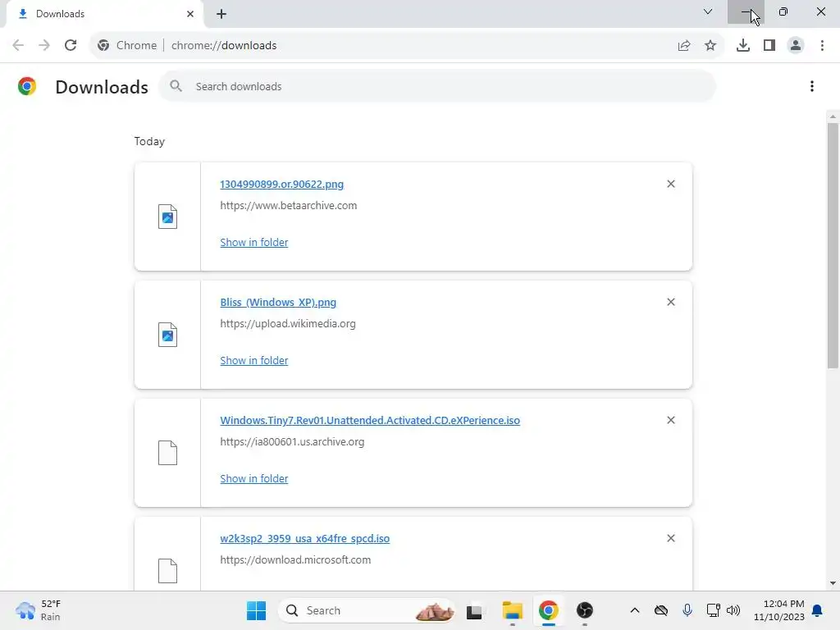The image size is (840, 630).
Task: Expand the system tray hidden icons chevron
Action: coord(635,610)
